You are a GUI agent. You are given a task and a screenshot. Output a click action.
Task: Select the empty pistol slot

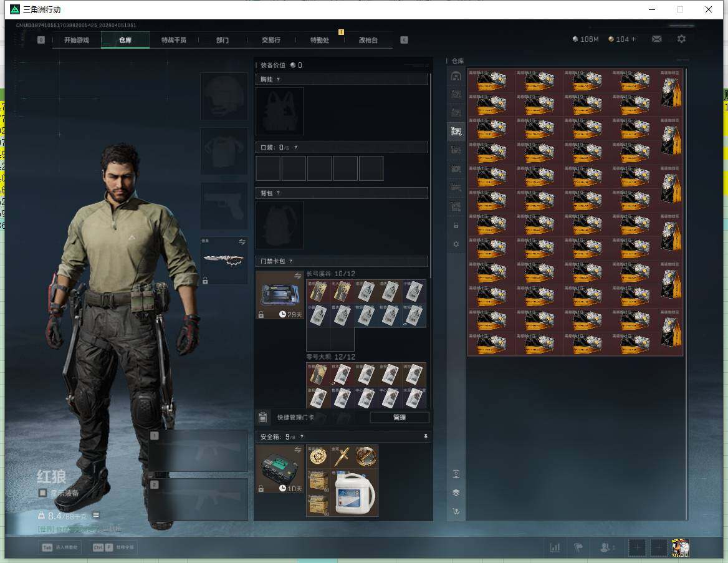click(x=224, y=206)
